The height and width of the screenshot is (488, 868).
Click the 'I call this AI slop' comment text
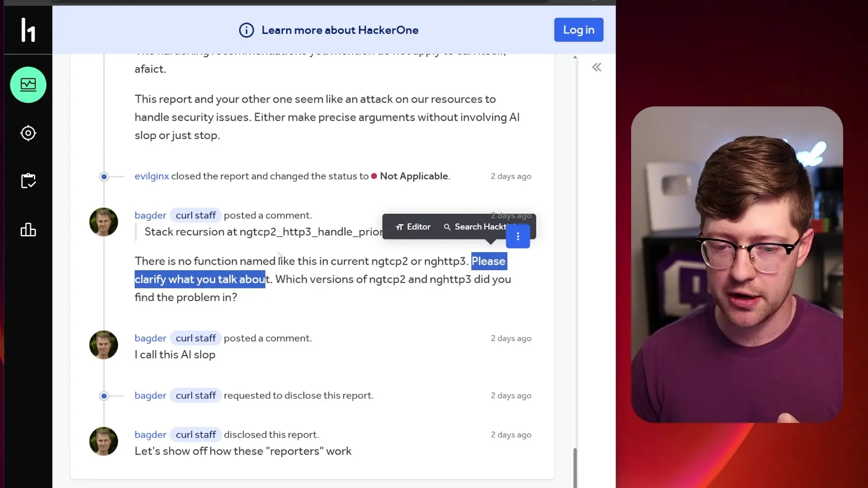[x=175, y=355]
